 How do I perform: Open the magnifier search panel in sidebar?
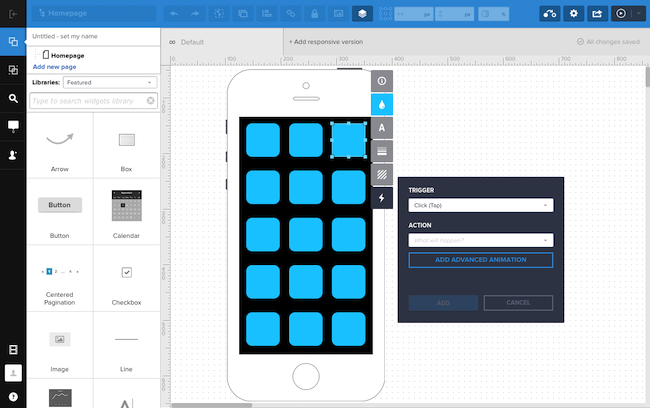[x=13, y=98]
